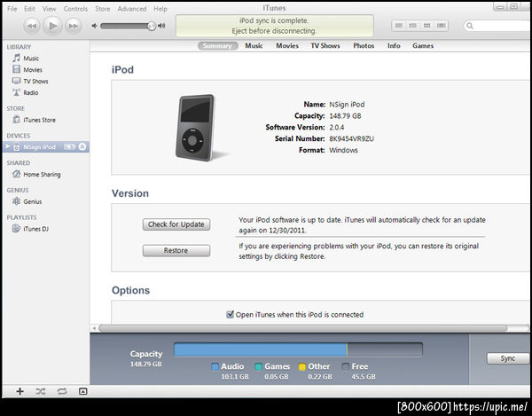The image size is (532, 416).
Task: Click the gray Free legend swatch
Action: click(346, 367)
